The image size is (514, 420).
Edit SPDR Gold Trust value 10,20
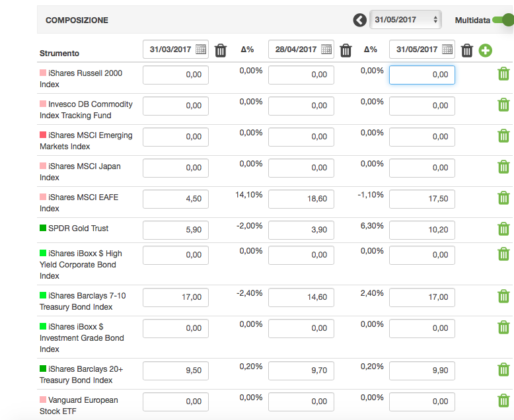point(422,230)
